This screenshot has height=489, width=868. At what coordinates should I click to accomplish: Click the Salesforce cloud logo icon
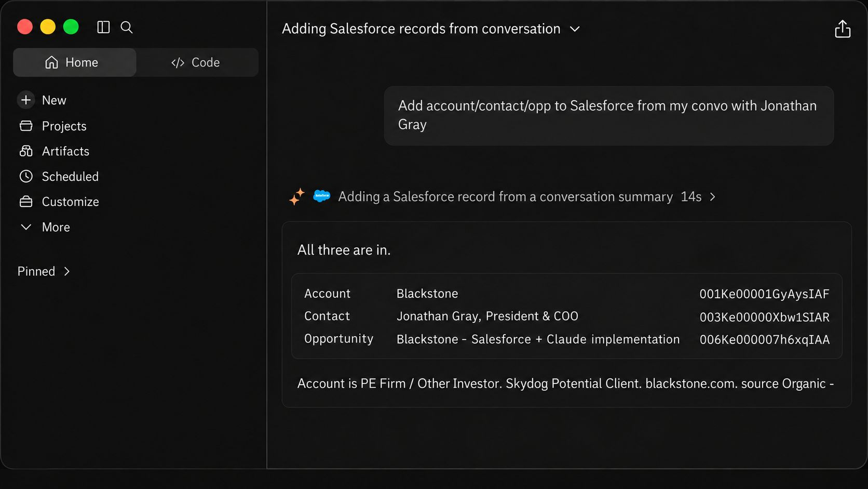pos(322,196)
